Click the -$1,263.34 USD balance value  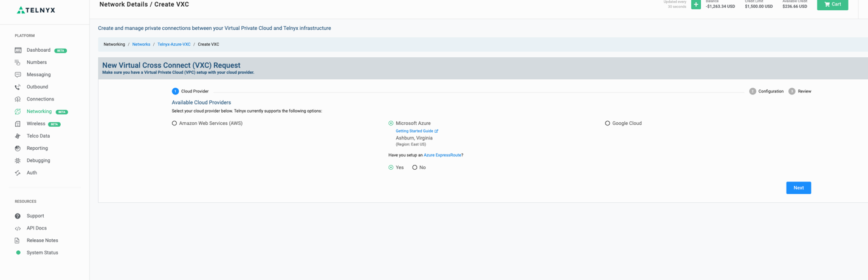click(x=720, y=7)
